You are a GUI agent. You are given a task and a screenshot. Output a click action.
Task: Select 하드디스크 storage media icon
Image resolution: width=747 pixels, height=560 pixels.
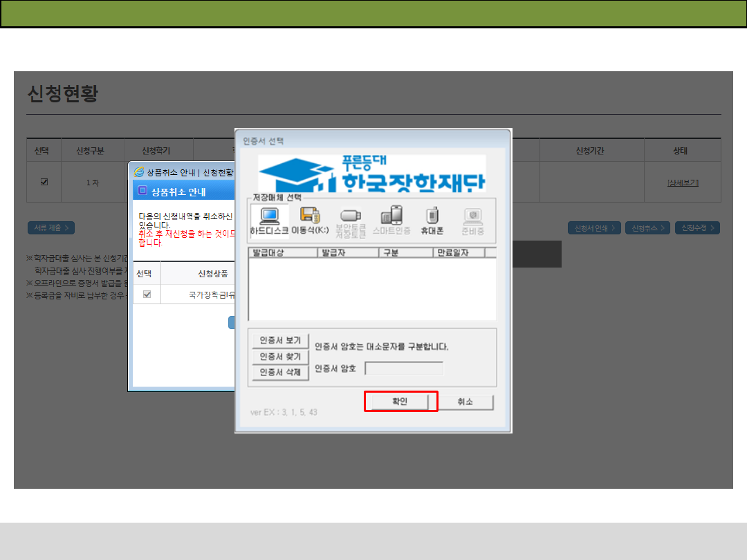point(269,221)
